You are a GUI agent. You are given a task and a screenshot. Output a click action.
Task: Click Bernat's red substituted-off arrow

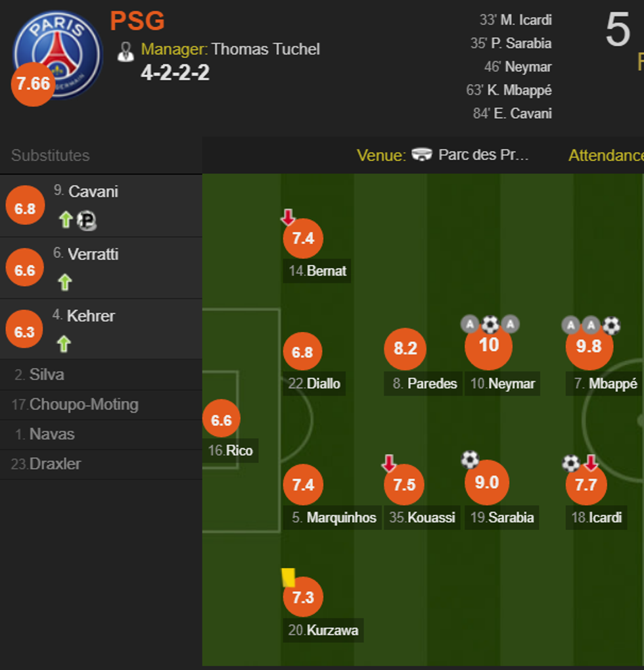288,216
